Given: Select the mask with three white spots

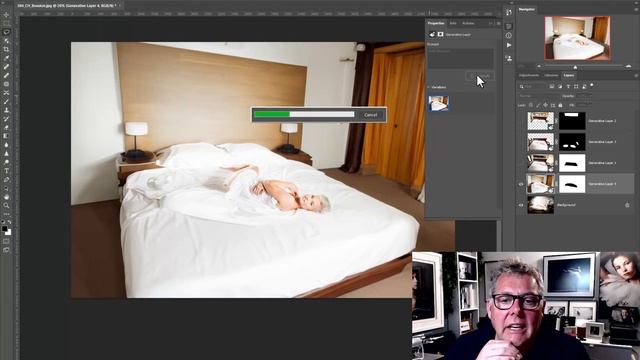Looking at the screenshot, I should [x=572, y=142].
